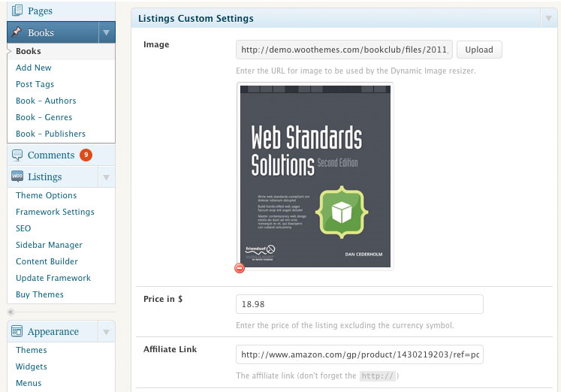This screenshot has width=561, height=392.
Task: Click the Listings woo icon
Action: pos(17,176)
